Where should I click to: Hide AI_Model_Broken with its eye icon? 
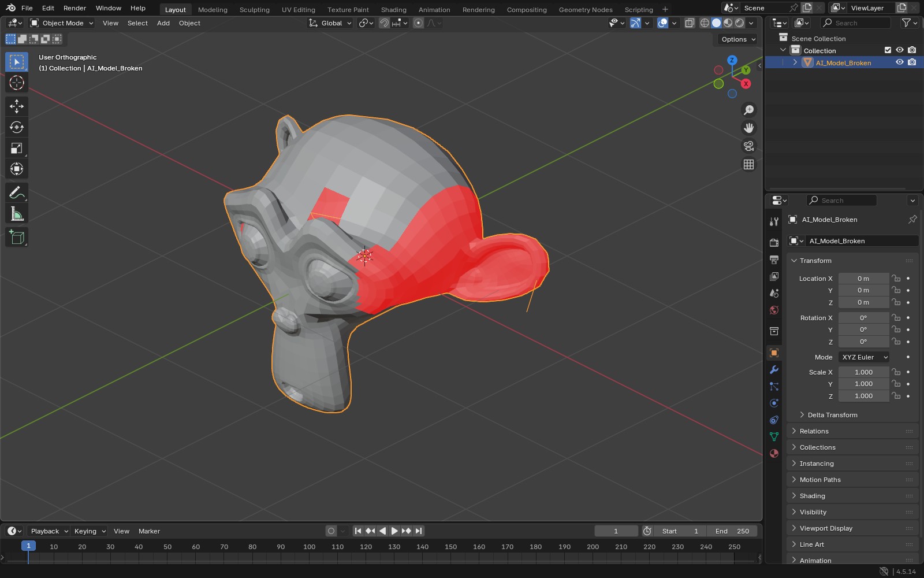899,62
